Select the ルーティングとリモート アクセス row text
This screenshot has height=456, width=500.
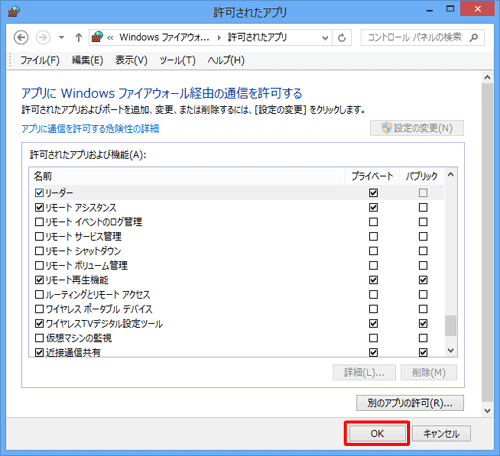point(98,295)
